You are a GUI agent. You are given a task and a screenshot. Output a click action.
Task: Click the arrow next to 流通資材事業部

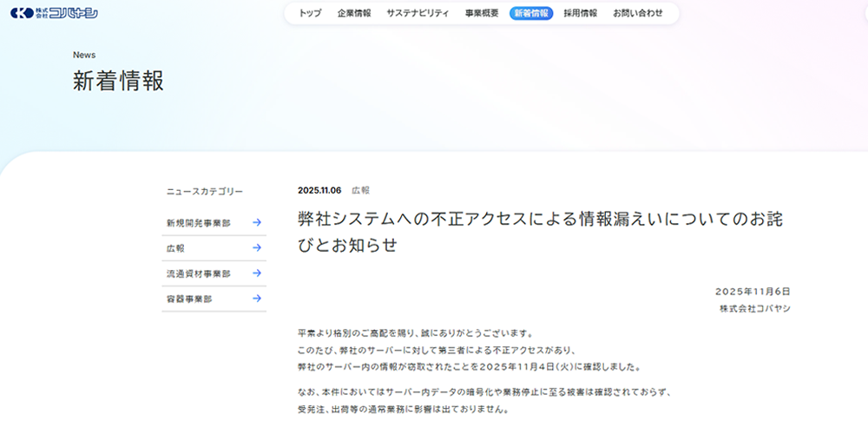257,273
